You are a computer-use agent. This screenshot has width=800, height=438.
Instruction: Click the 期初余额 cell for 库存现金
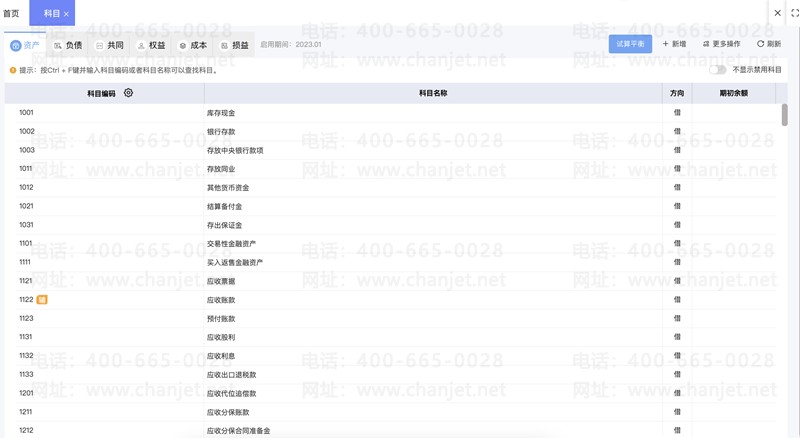(x=734, y=113)
